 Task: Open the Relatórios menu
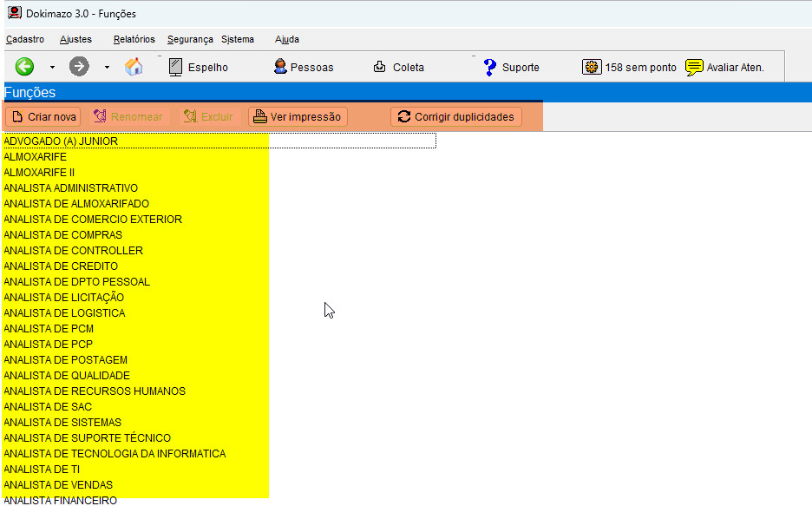coord(134,39)
